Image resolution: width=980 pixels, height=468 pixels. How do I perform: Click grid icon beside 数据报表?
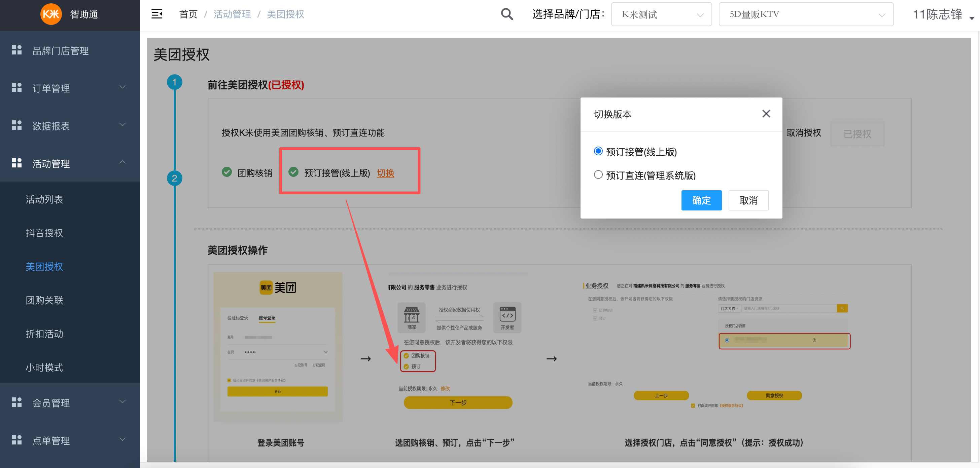pyautogui.click(x=17, y=125)
